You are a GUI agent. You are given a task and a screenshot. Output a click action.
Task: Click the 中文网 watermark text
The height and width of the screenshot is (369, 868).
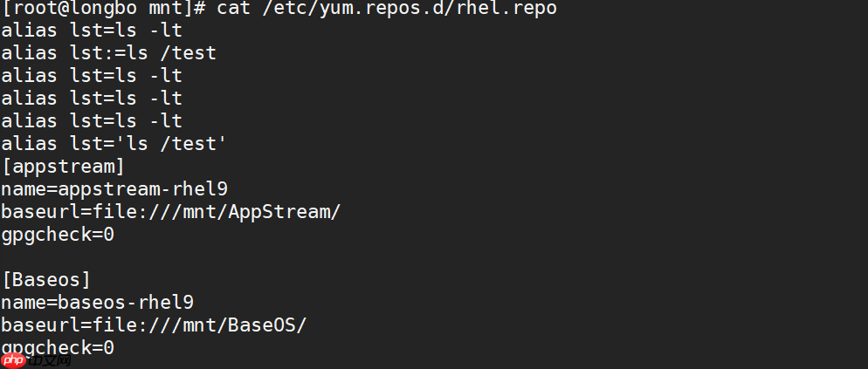pos(50,361)
